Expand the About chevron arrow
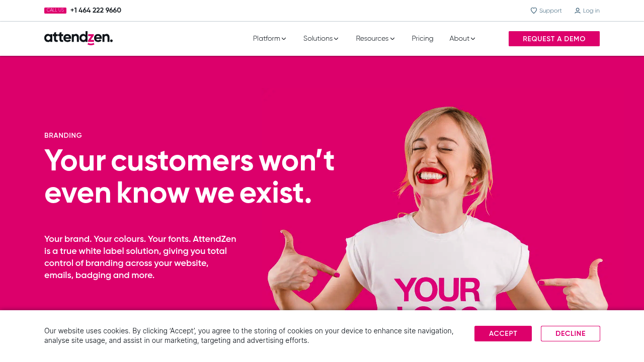The image size is (644, 362). [473, 39]
